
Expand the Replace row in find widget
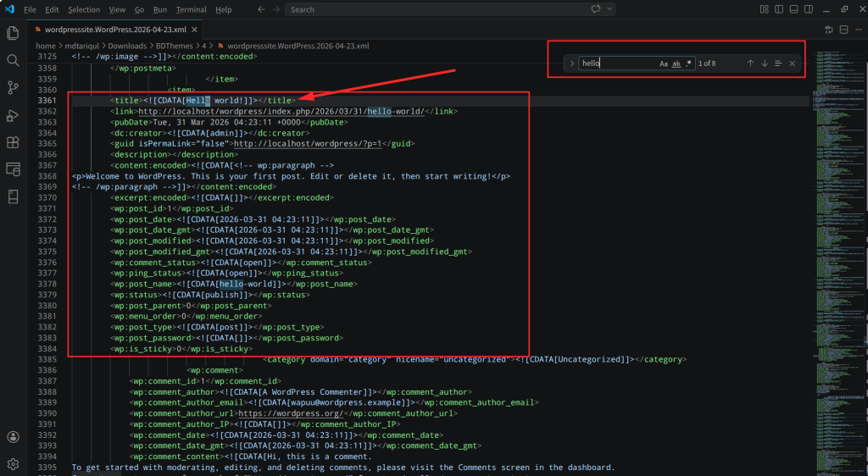tap(572, 63)
